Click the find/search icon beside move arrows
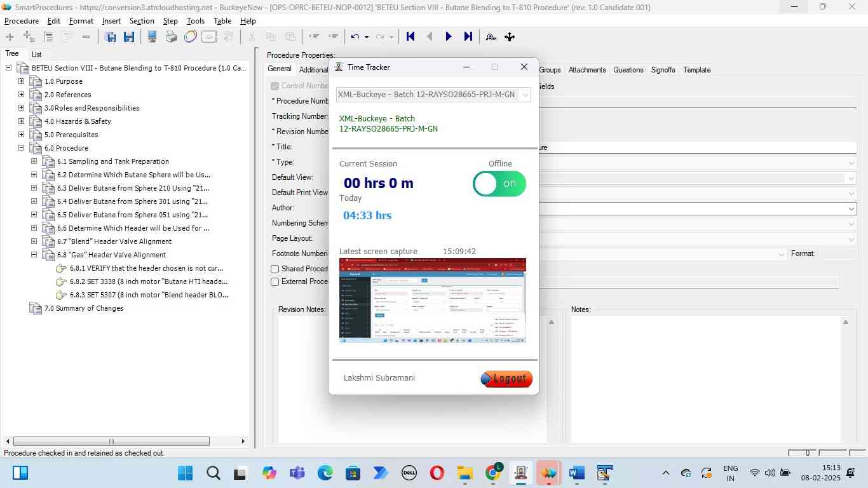This screenshot has width=868, height=488. pos(491,37)
